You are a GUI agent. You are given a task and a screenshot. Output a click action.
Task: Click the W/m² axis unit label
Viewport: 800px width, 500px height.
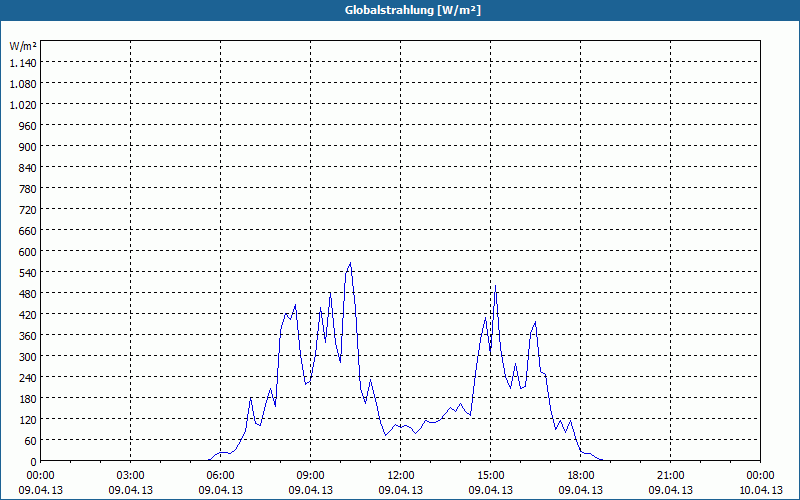click(23, 46)
